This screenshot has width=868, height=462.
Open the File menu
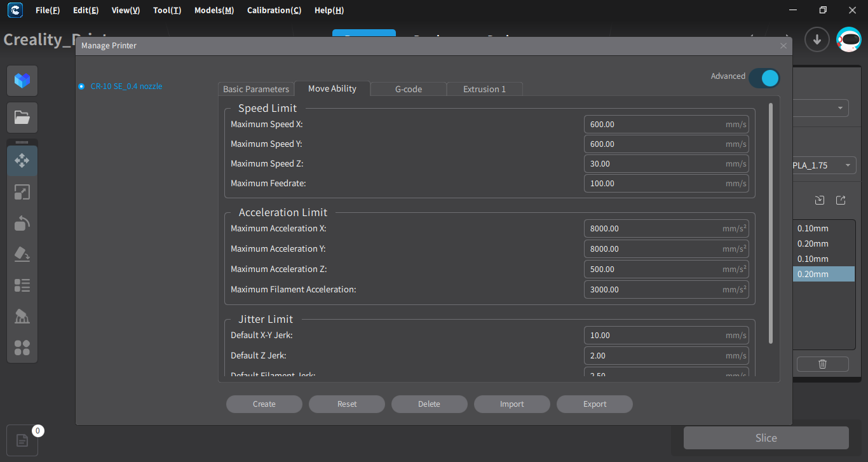48,10
